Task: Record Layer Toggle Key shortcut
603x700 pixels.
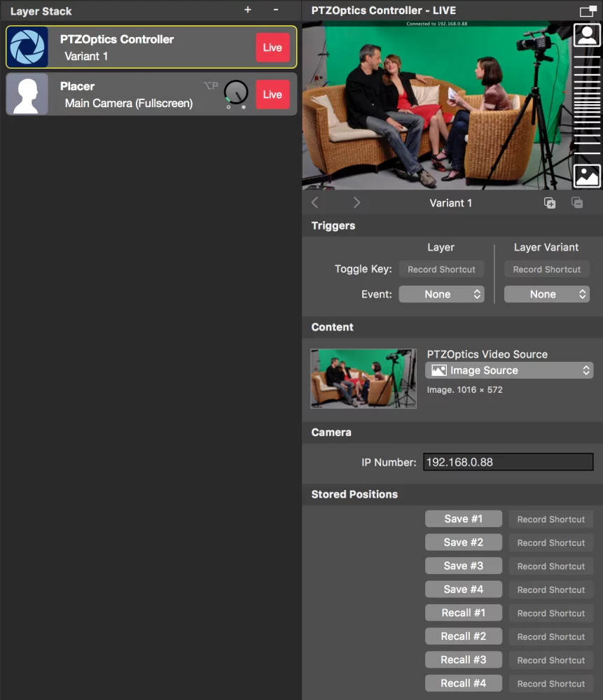Action: [441, 269]
